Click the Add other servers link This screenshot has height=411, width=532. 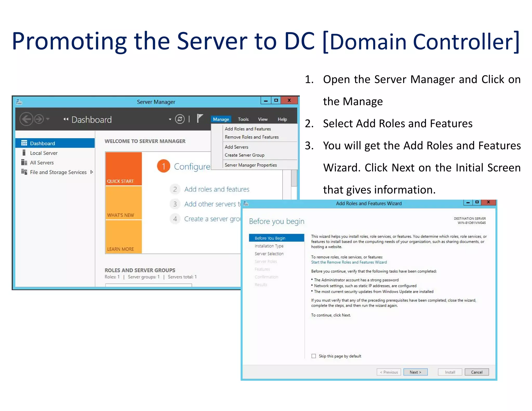click(x=212, y=204)
